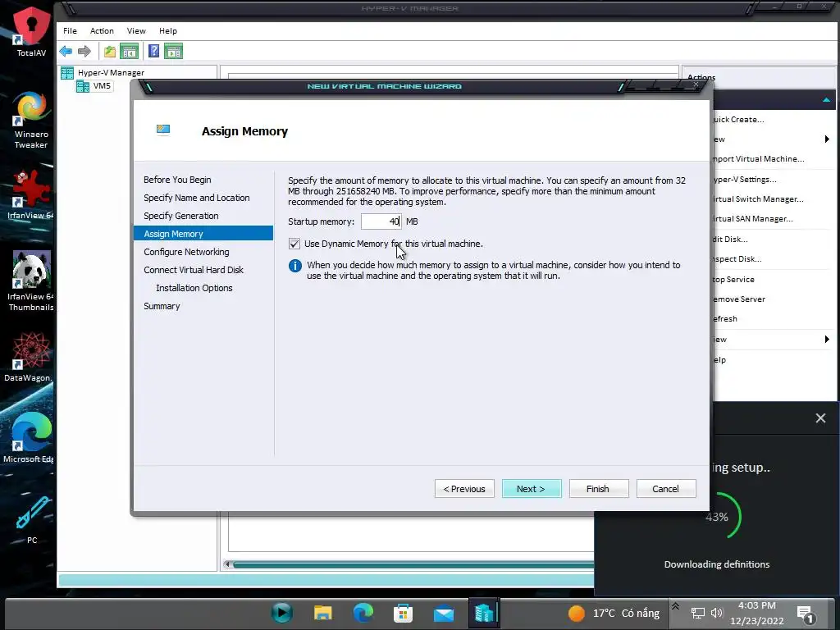Show hidden tray icons chevron
Screen dimensions: 840x630
click(x=676, y=606)
